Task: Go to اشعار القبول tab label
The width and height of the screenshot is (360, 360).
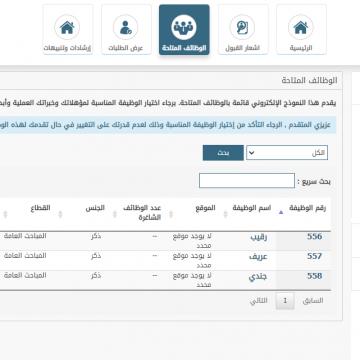Action: coord(242,48)
